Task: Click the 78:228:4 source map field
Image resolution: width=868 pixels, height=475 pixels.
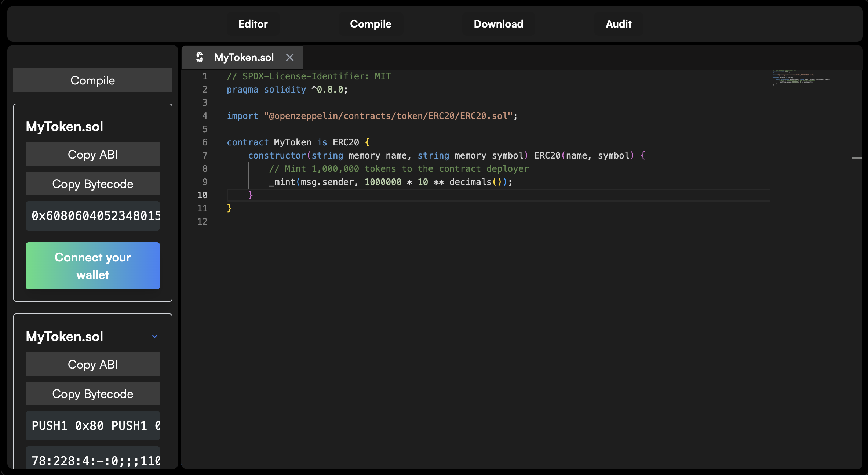Action: 92,459
